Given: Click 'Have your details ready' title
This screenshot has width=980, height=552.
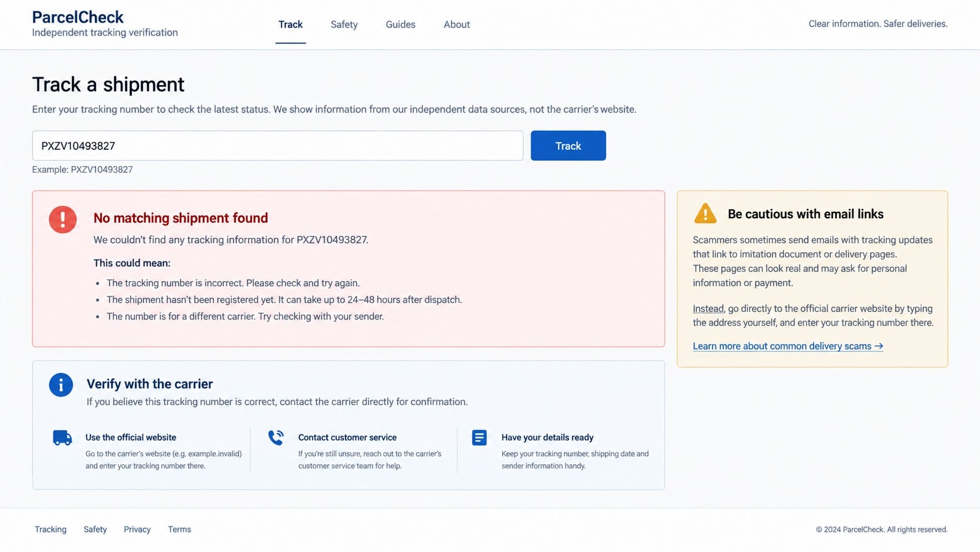Looking at the screenshot, I should [x=547, y=438].
